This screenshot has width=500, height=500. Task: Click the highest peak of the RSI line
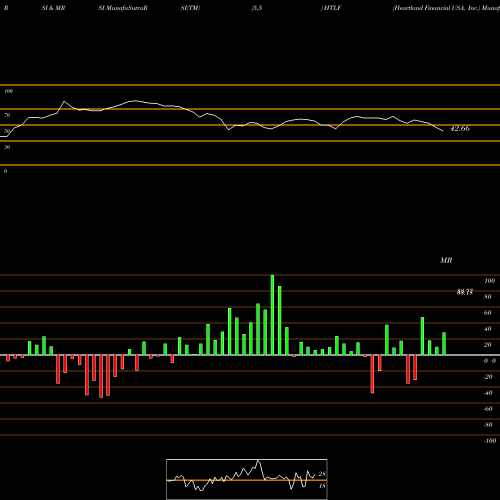coord(134,100)
